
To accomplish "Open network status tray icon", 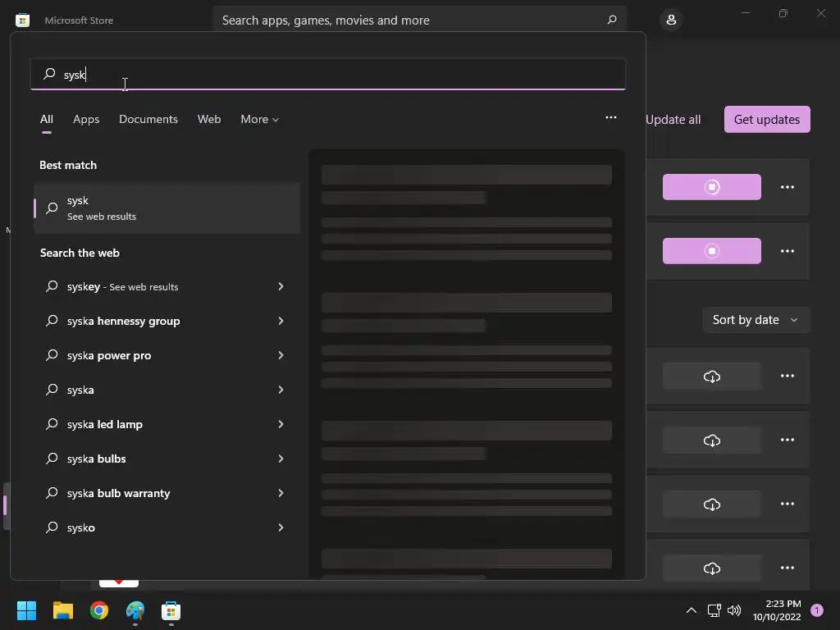I will tap(714, 610).
